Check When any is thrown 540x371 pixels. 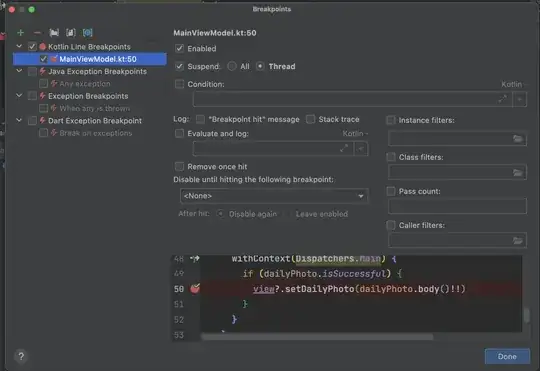(43, 108)
